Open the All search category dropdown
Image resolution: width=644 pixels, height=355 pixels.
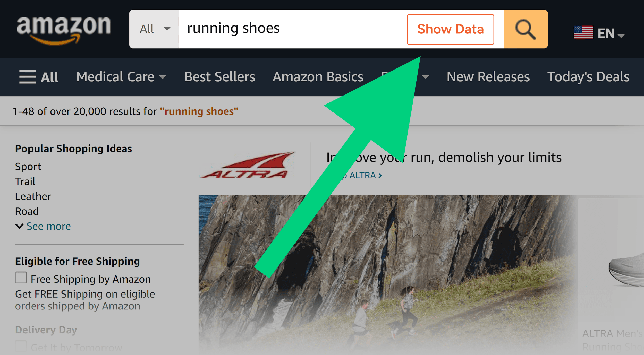[x=154, y=29]
